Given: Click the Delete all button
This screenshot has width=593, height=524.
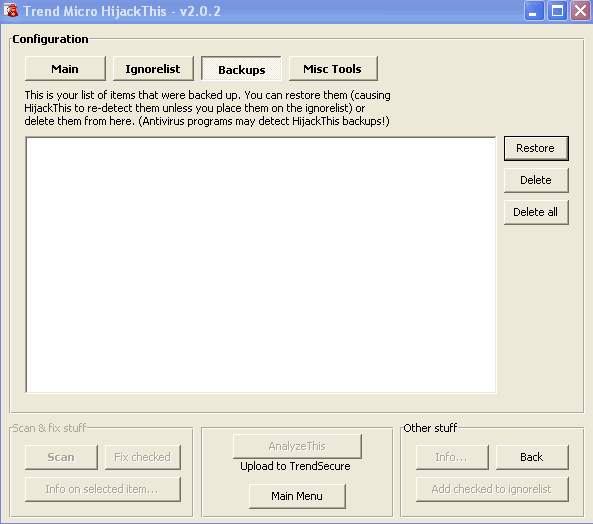Looking at the screenshot, I should tap(536, 212).
